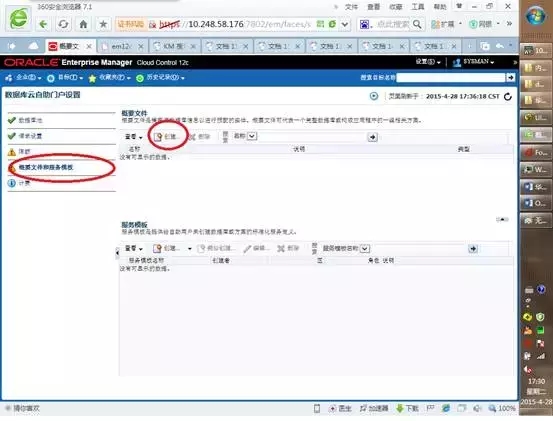This screenshot has width=553, height=421.
Task: Click the Create icon in the Profiles toolbar
Action: tap(158, 137)
